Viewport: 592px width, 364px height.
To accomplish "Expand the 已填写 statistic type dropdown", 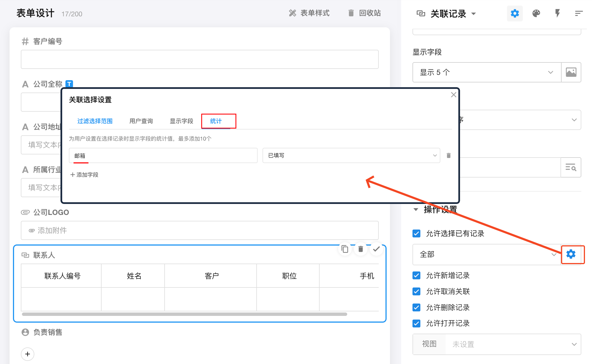I will [351, 156].
